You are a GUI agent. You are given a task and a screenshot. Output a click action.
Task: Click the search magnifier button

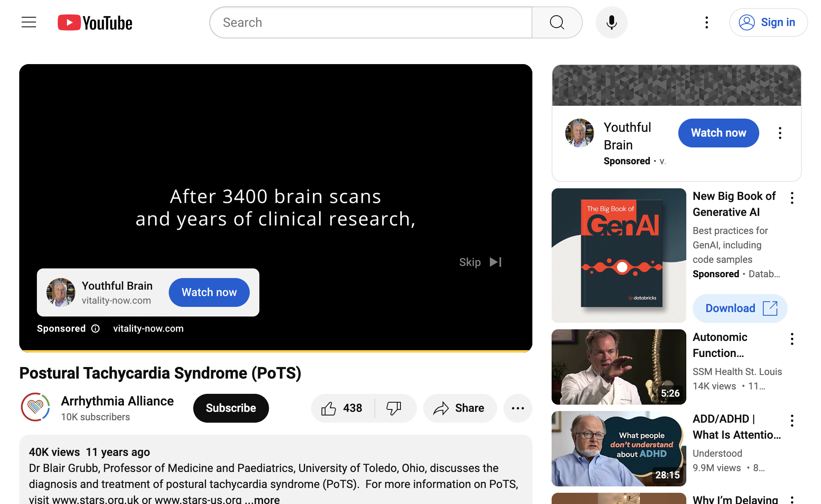[x=557, y=22]
